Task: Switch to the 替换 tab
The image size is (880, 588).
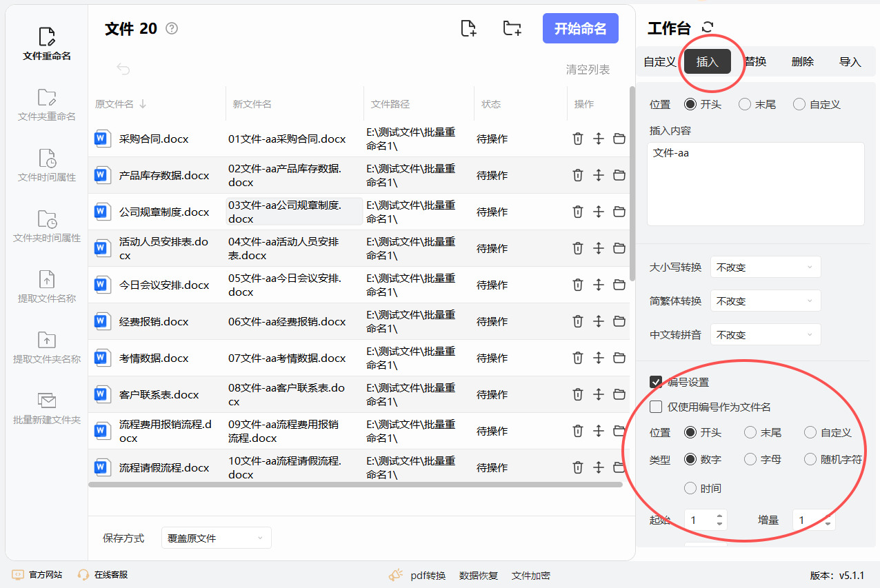Action: (x=756, y=61)
